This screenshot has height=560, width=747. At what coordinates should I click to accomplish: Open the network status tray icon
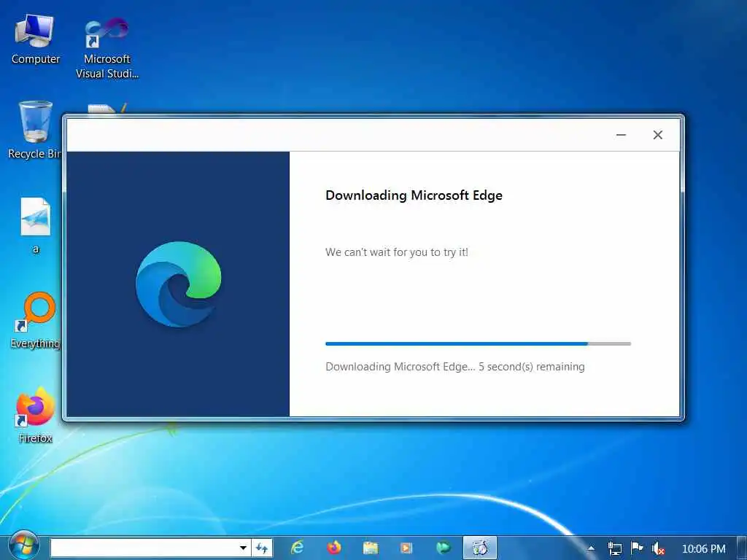coord(614,548)
